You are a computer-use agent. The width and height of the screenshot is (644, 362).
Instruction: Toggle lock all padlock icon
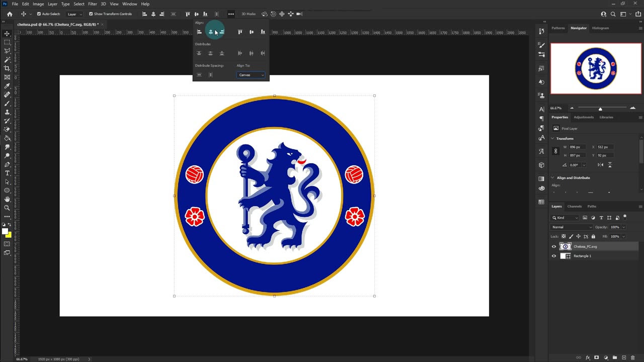pos(593,236)
